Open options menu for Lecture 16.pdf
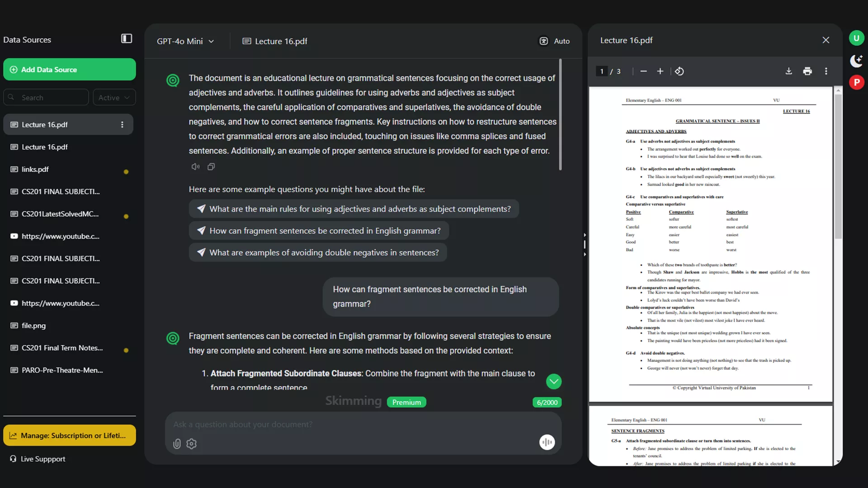Image resolution: width=868 pixels, height=488 pixels. [122, 125]
